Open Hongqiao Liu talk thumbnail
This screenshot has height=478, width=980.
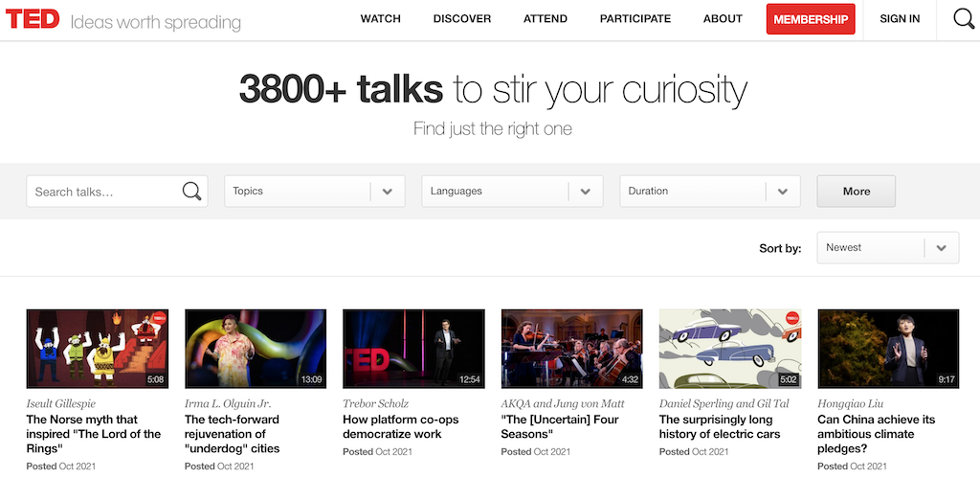[x=888, y=349]
